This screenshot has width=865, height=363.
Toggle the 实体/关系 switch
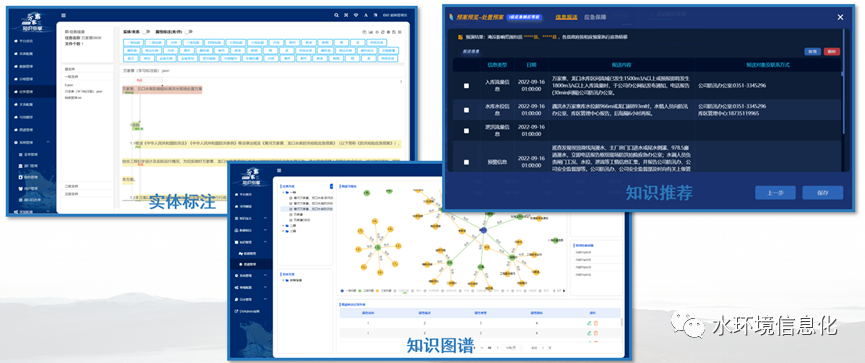coord(146,31)
